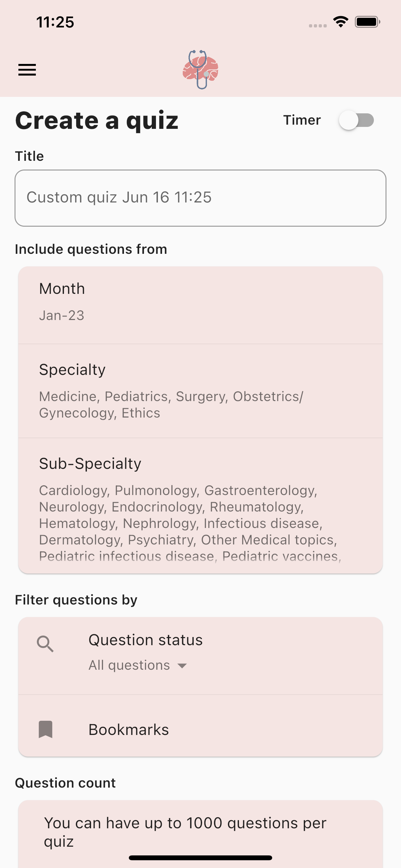Tap the Cardiology, Pulmonology sub-specialty list
This screenshot has height=868, width=401.
tap(190, 523)
